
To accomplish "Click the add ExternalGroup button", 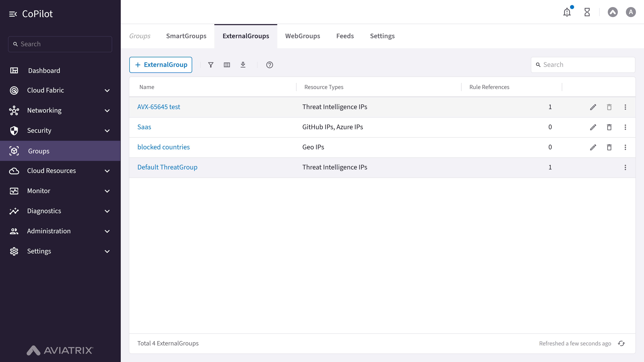I will [x=160, y=65].
